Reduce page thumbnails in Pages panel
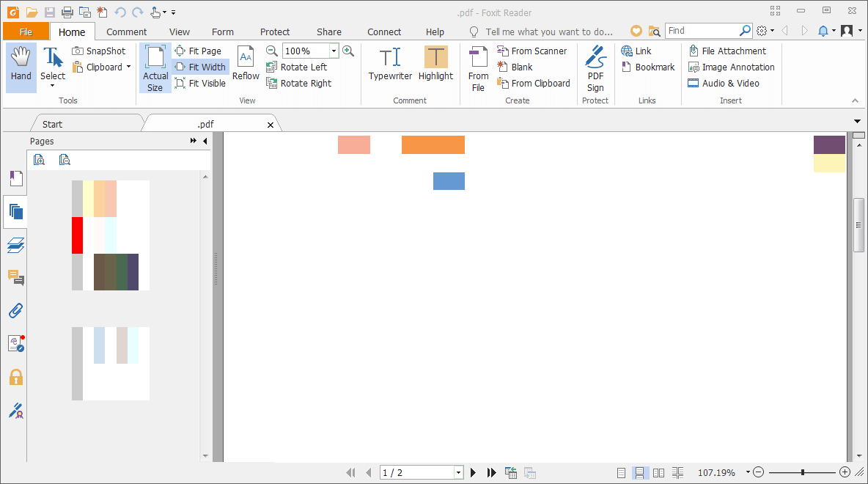 coord(65,160)
